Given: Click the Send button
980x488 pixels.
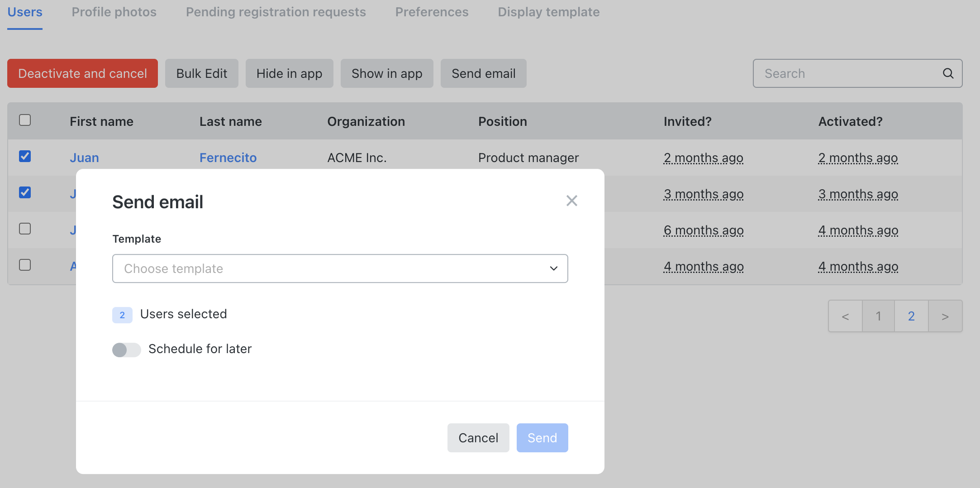Looking at the screenshot, I should point(542,438).
